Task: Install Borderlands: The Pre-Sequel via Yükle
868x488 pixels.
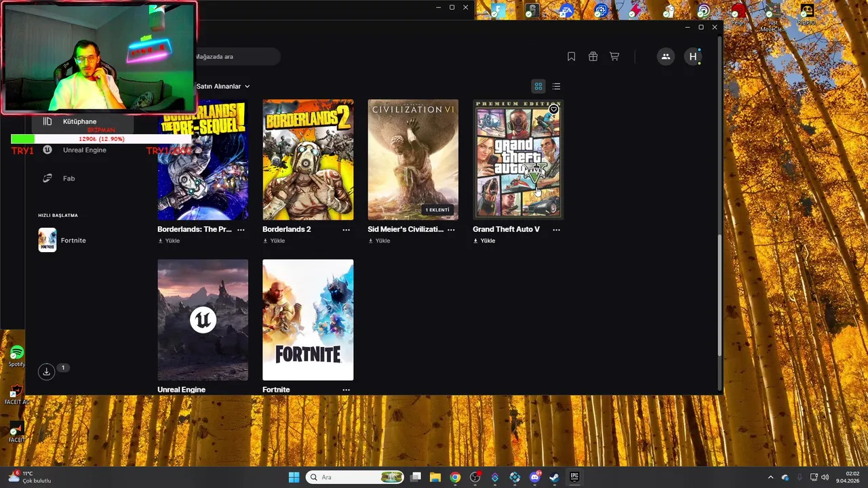Action: pos(169,241)
